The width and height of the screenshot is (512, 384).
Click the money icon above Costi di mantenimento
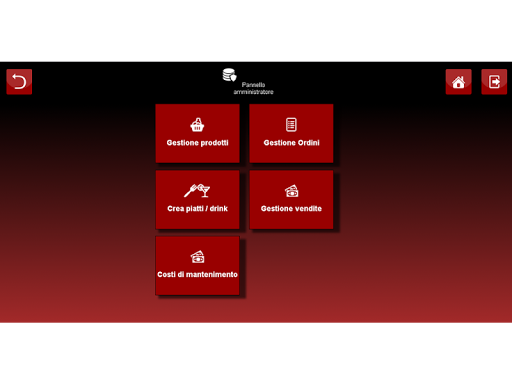(197, 257)
